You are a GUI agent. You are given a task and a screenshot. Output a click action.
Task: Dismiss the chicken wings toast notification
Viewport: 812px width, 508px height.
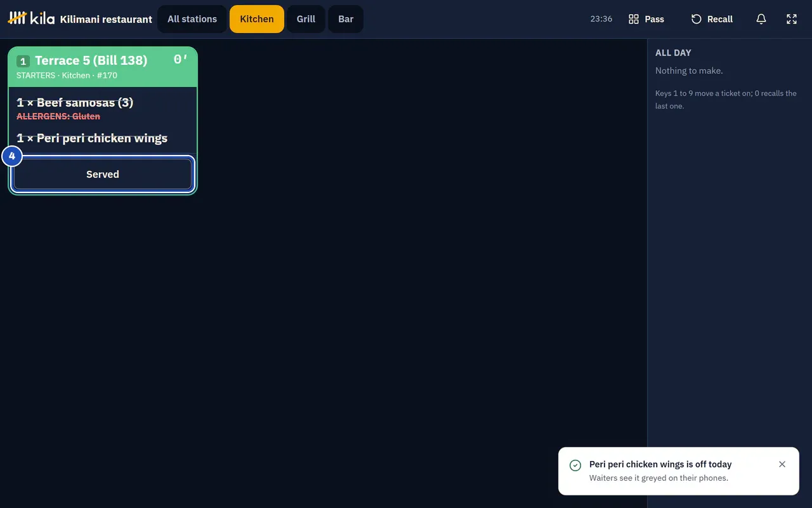782,464
